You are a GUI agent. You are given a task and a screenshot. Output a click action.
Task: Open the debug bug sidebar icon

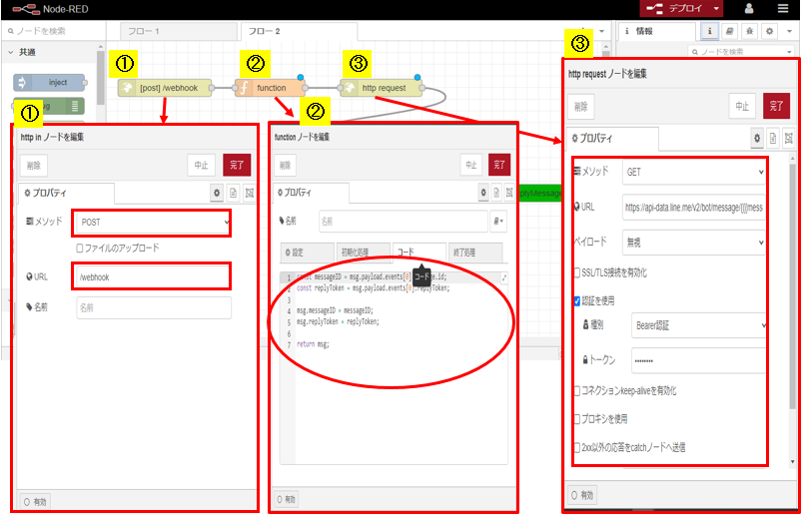(x=749, y=32)
